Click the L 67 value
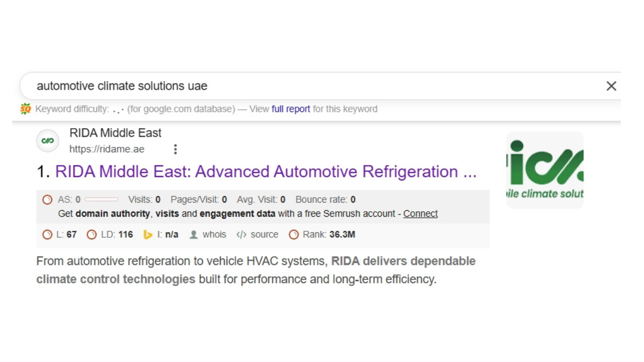 click(x=71, y=235)
